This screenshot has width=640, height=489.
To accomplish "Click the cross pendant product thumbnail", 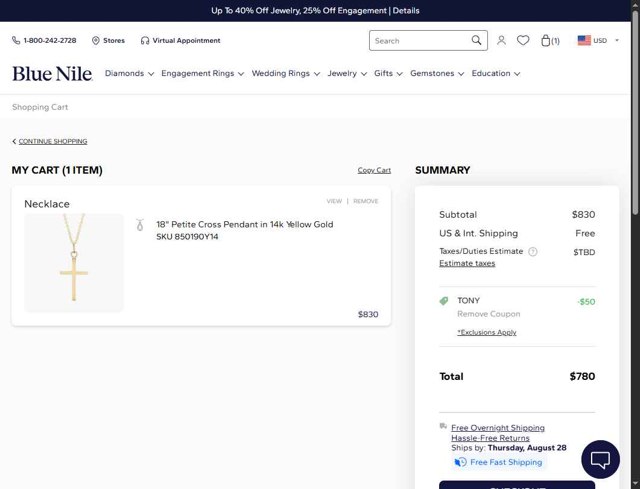I will 73,263.
